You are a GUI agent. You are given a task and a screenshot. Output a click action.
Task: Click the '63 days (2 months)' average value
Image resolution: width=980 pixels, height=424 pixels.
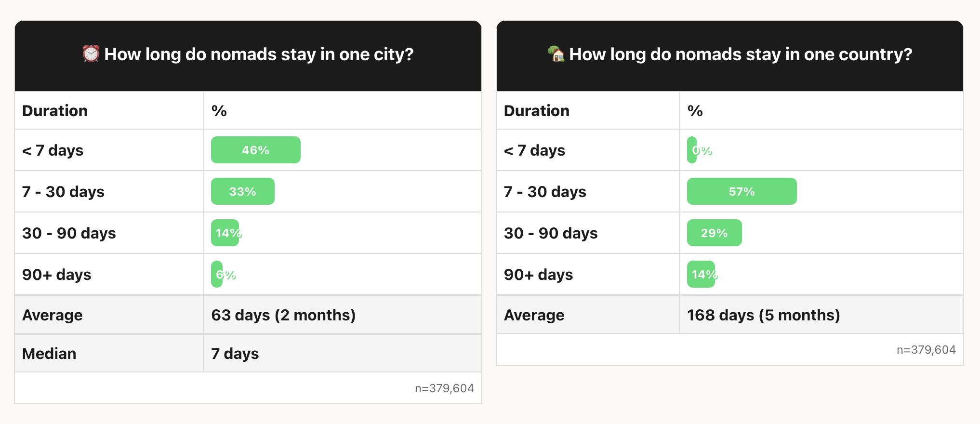coord(283,315)
